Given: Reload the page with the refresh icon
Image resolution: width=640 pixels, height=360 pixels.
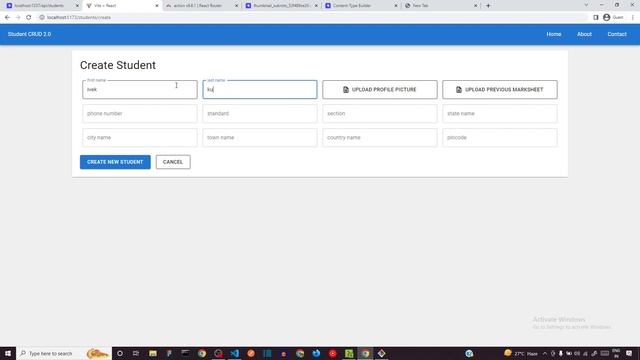Looking at the screenshot, I should (29, 18).
